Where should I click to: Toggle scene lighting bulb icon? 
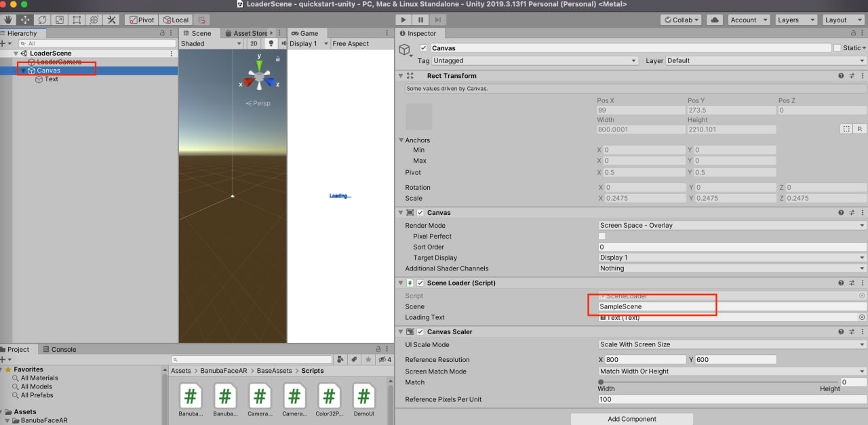click(x=271, y=43)
